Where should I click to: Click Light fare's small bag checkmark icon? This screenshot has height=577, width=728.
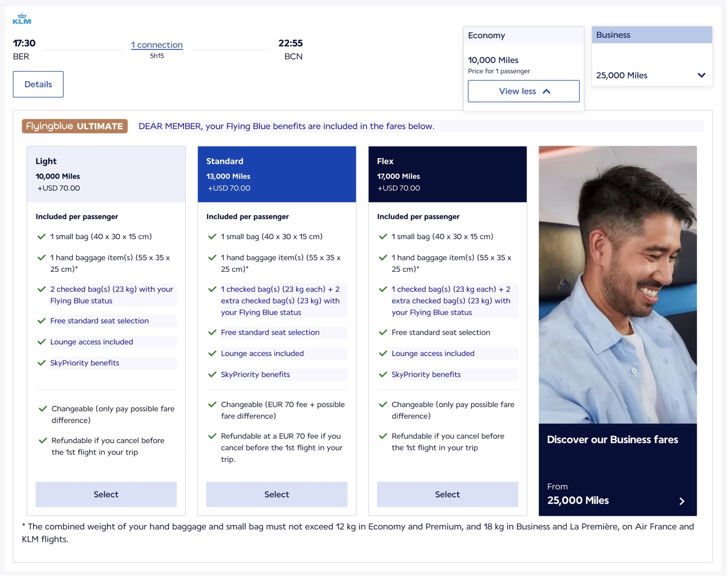click(x=41, y=237)
